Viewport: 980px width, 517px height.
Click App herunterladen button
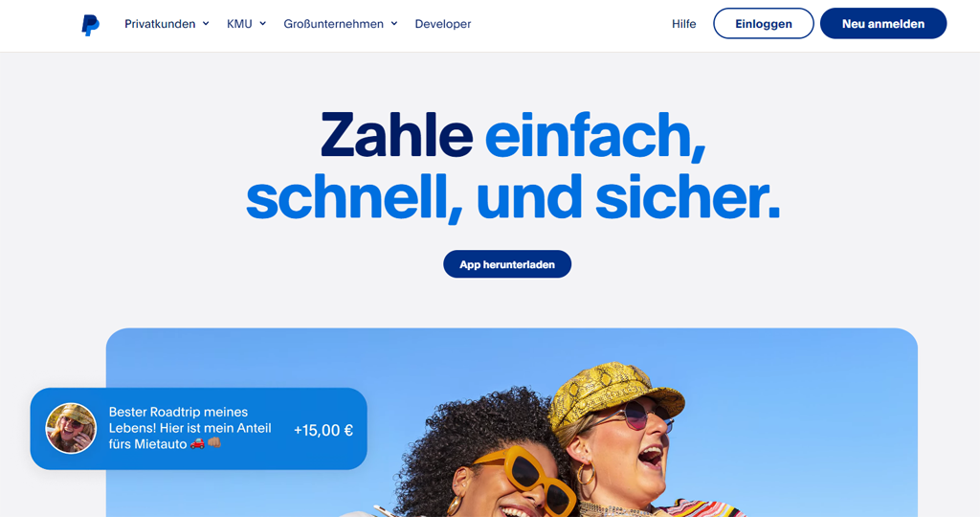click(507, 264)
